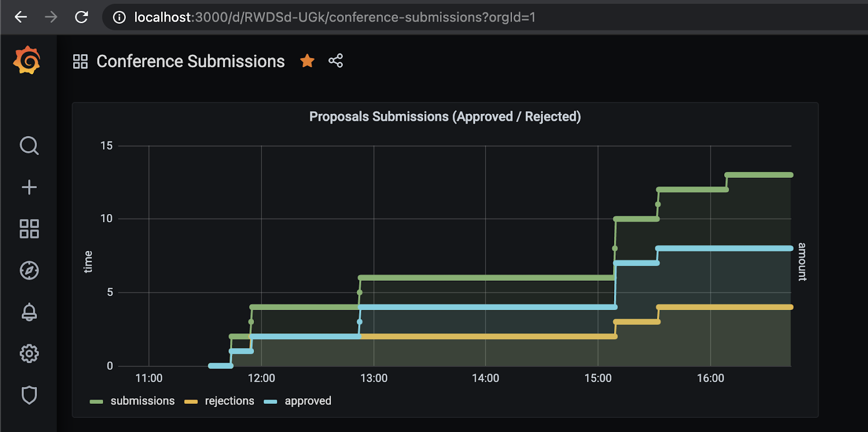Click the yellow rejections legend color swatch
Viewport: 868px width, 432px height.
(x=191, y=402)
